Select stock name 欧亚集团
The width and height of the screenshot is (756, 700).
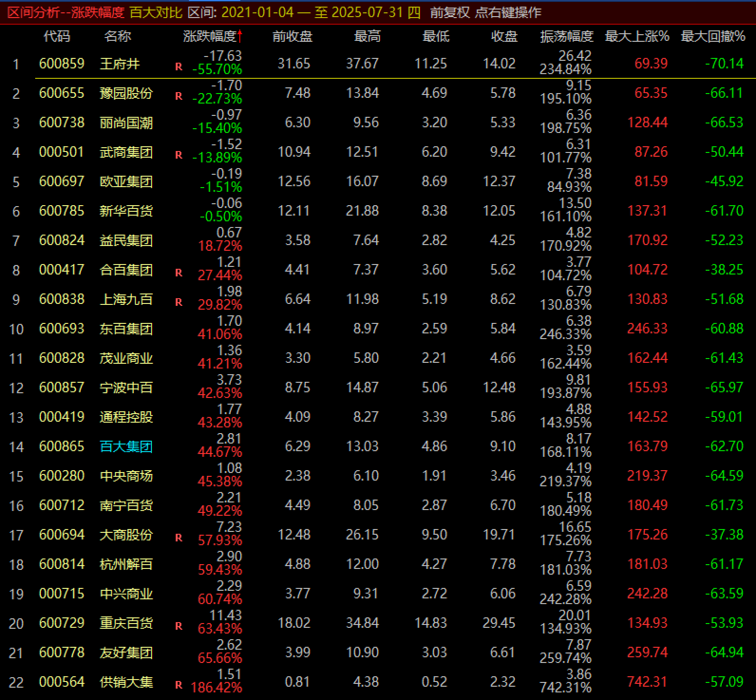(x=126, y=181)
